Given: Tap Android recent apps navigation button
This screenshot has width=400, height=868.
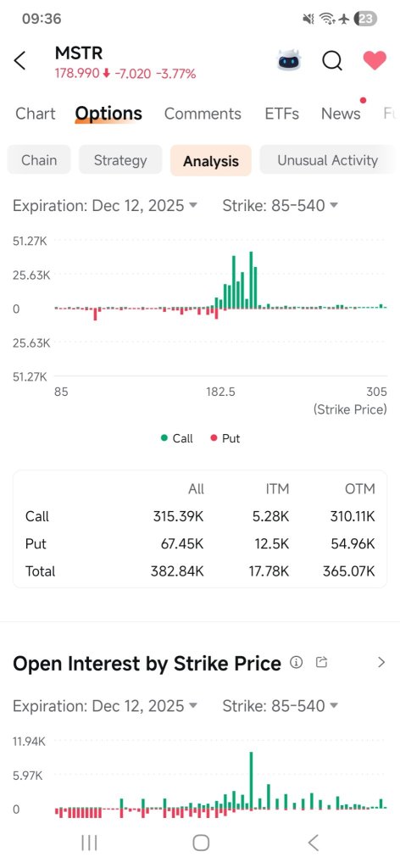Looking at the screenshot, I should pyautogui.click(x=89, y=843).
